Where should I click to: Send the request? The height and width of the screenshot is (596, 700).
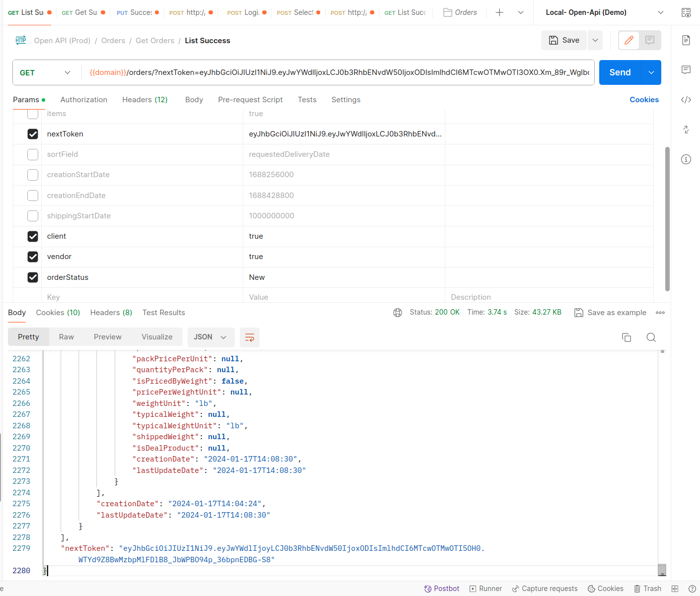coord(620,72)
